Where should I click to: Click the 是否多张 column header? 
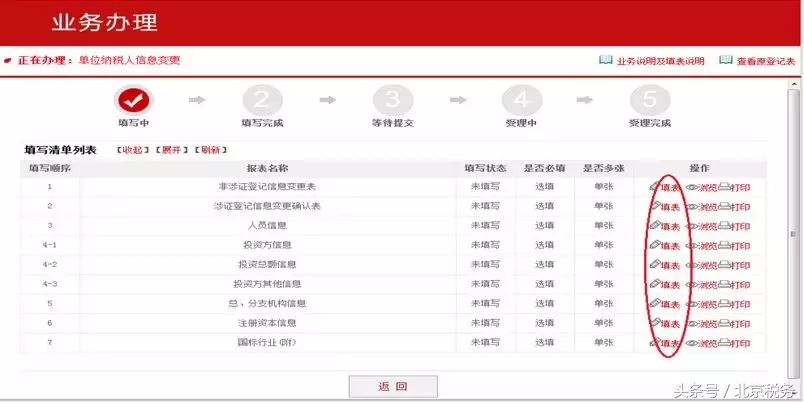(x=604, y=168)
